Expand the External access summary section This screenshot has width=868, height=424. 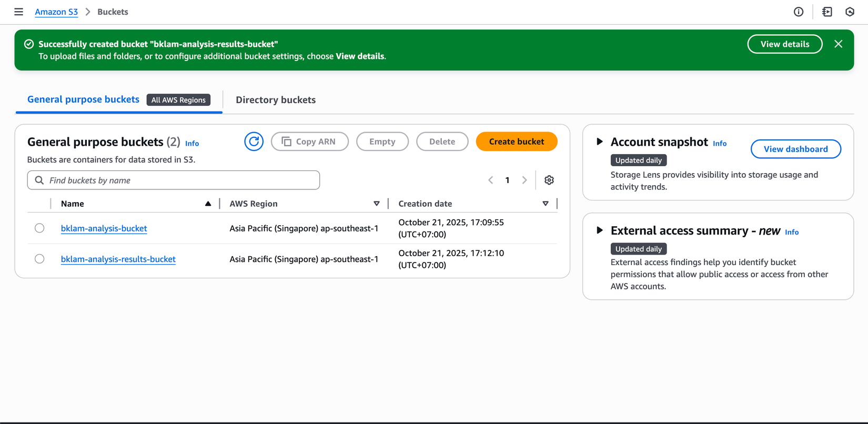pyautogui.click(x=599, y=230)
